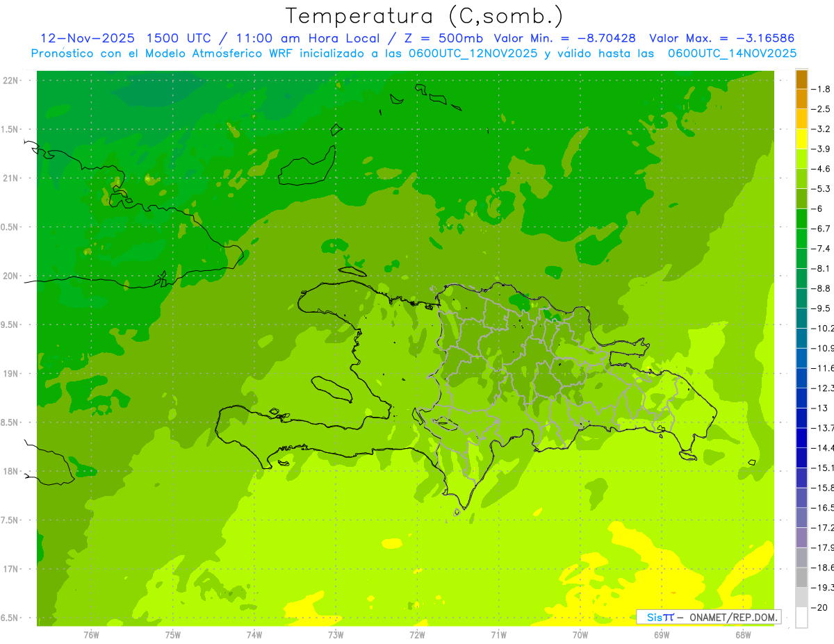Click the "76W" longitude label

pos(91,635)
